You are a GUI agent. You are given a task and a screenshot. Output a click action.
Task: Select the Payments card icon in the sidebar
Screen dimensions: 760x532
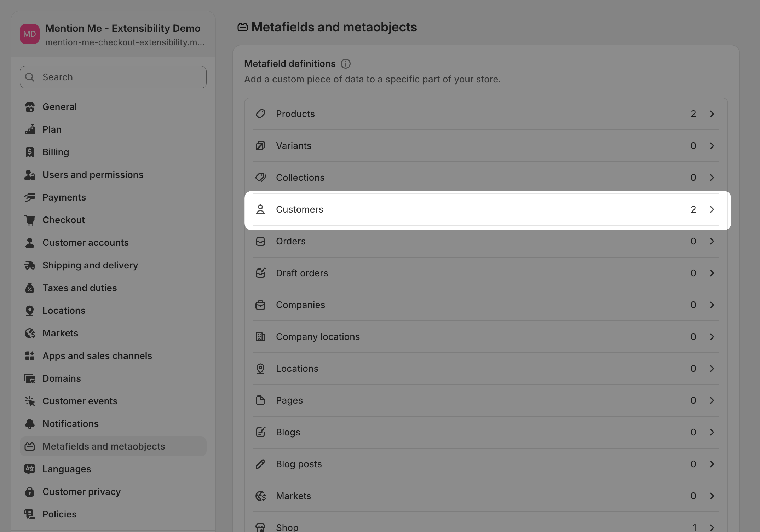pos(30,197)
